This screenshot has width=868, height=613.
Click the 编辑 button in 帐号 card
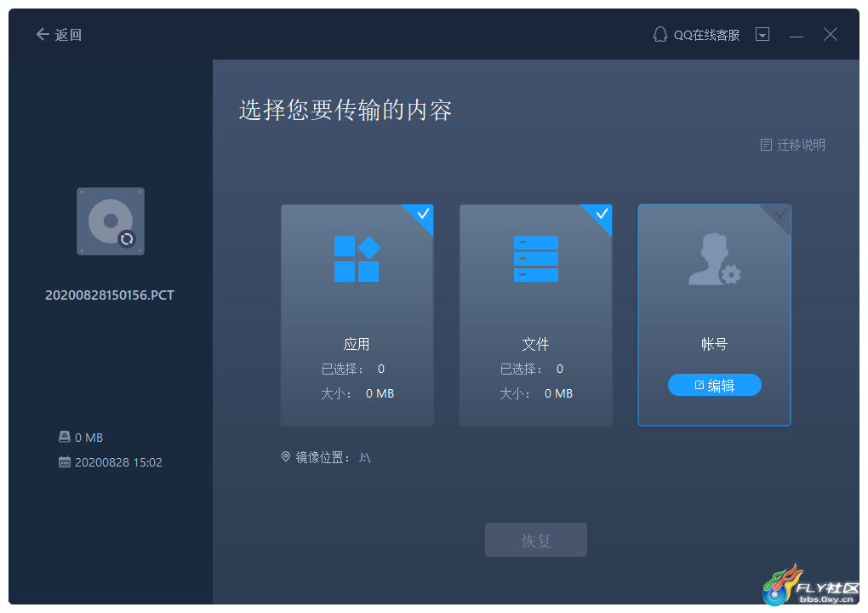pyautogui.click(x=715, y=385)
